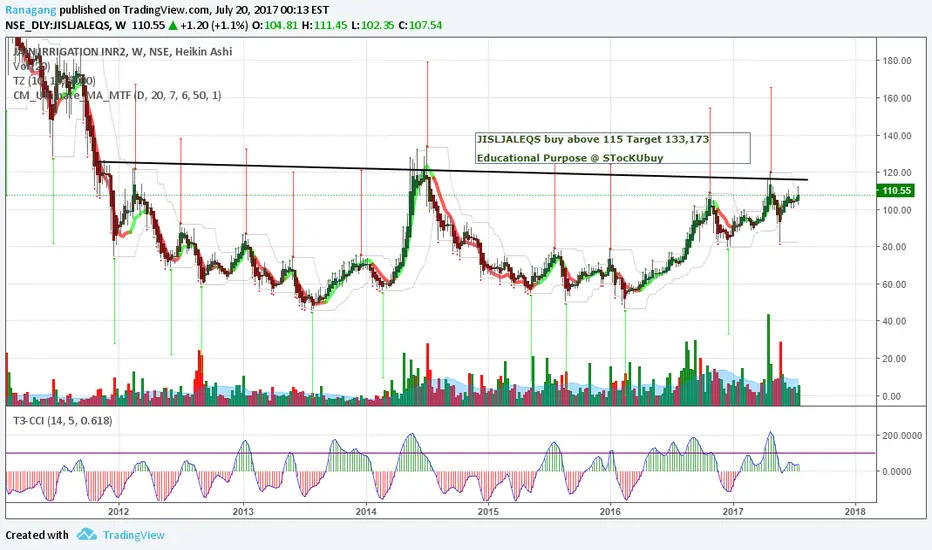This screenshot has height=550, width=932.
Task: Click the 2017 label on time axis
Action: (733, 511)
